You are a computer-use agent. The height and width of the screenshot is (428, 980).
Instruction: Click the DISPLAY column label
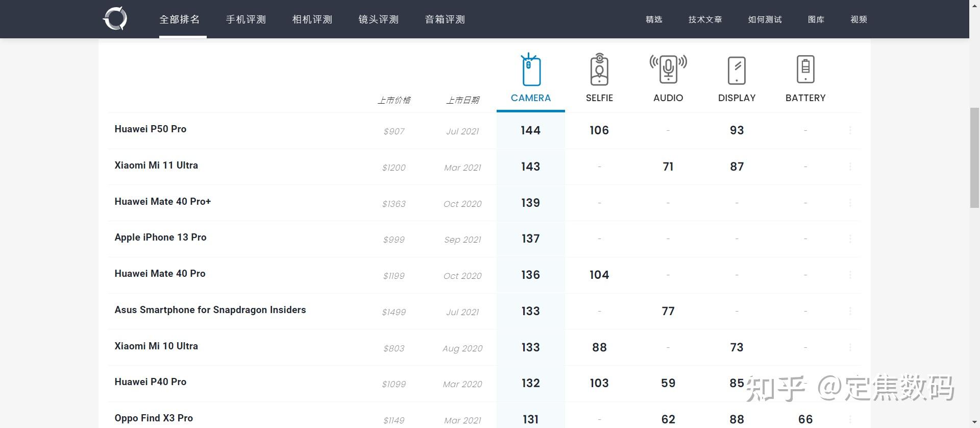tap(737, 98)
